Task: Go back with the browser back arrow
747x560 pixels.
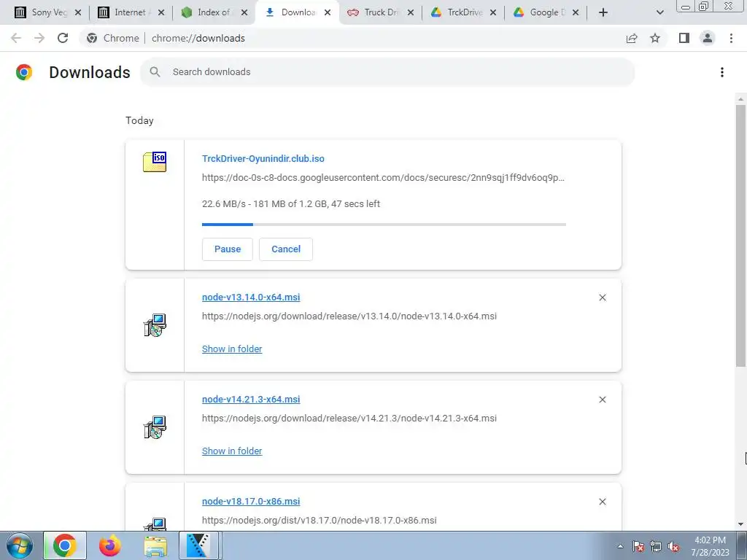Action: (16, 38)
